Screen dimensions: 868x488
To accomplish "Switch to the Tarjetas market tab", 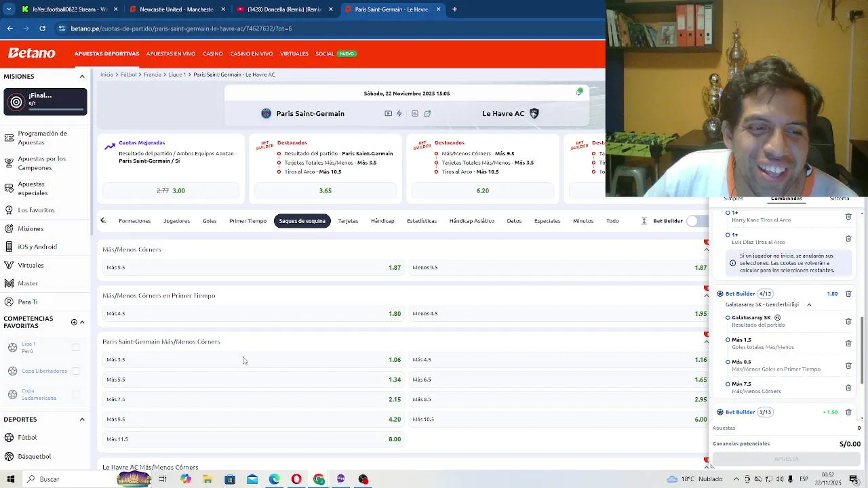I will [x=348, y=221].
